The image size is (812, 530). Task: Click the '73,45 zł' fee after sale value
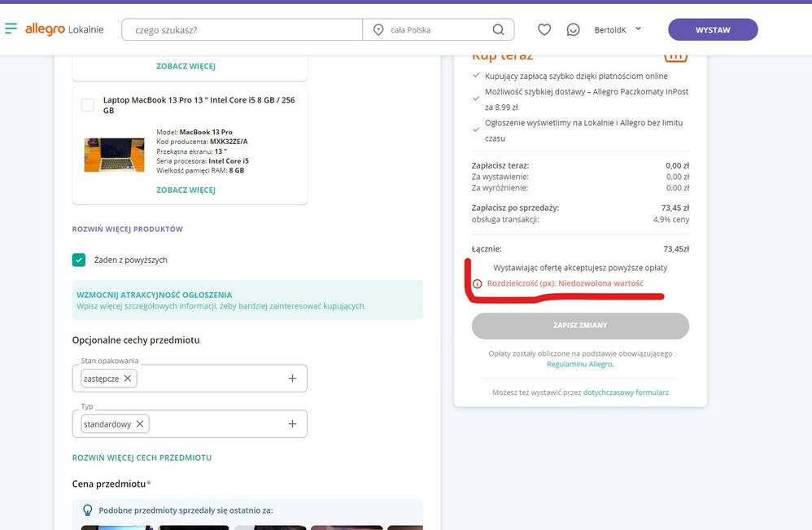pos(675,208)
